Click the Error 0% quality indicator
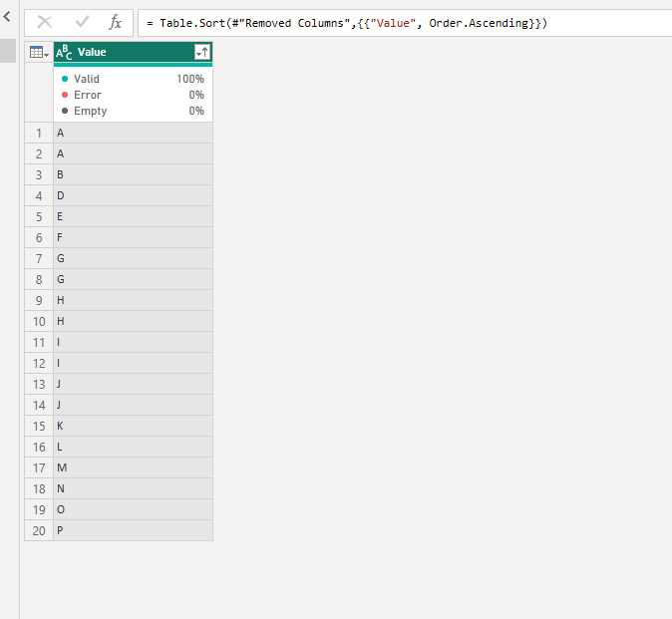 [133, 95]
